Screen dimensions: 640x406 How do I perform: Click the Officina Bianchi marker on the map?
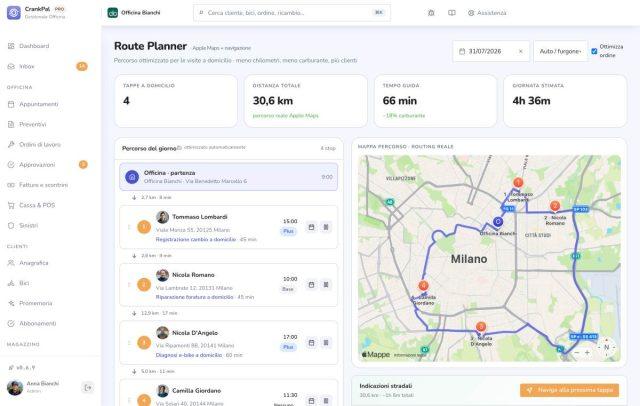[498, 222]
